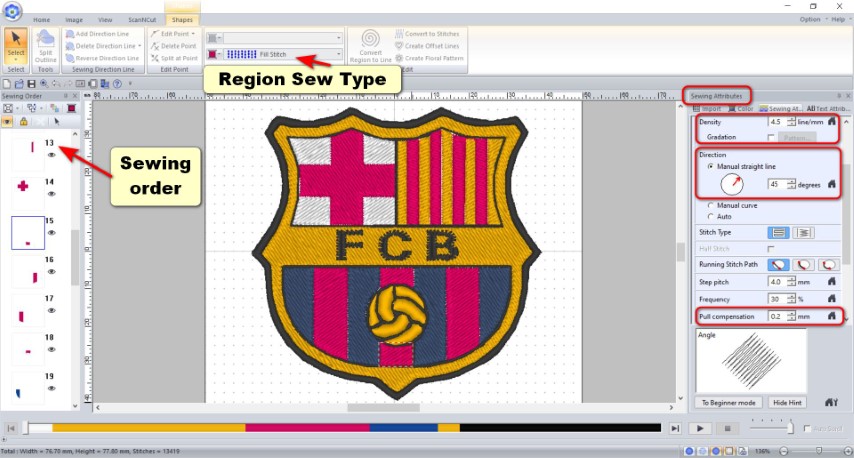Open the ScanNCut ribbon tab
The image size is (854, 458).
(142, 20)
